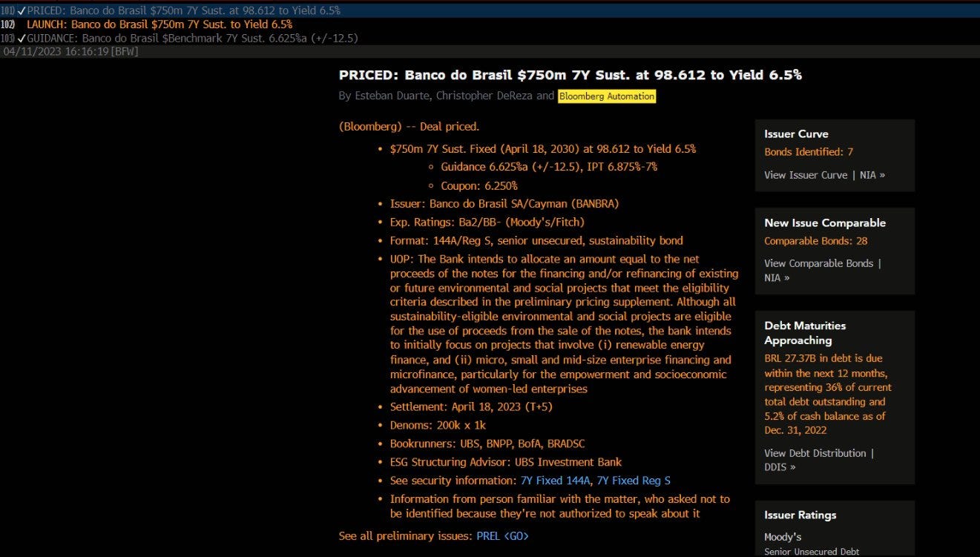Image resolution: width=980 pixels, height=557 pixels.
Task: Click the BRL 27.37B debt maturities paragraph
Action: (x=828, y=394)
